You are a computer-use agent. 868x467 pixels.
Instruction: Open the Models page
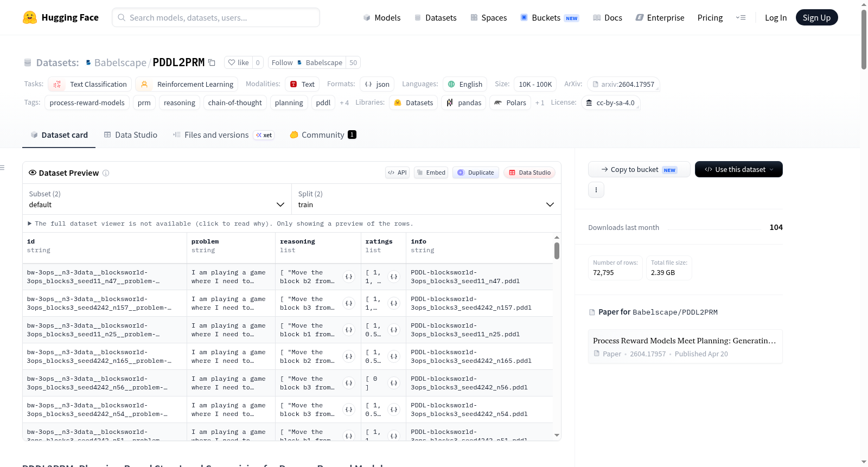point(382,17)
